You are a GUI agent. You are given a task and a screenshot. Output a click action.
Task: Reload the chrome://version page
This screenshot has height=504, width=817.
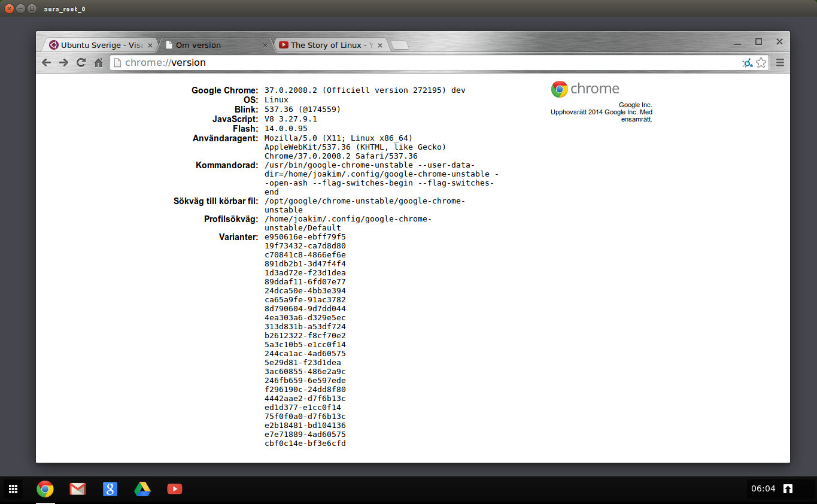point(81,62)
